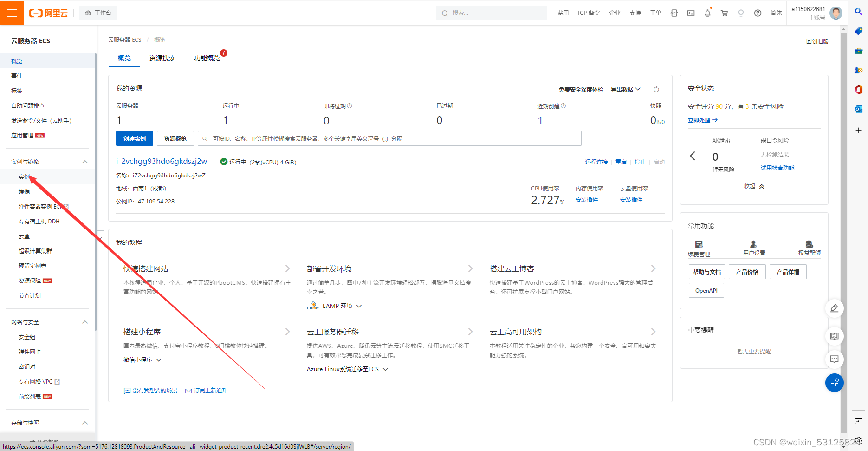
Task: Click 免费安全深度体检 link
Action: [x=581, y=89]
